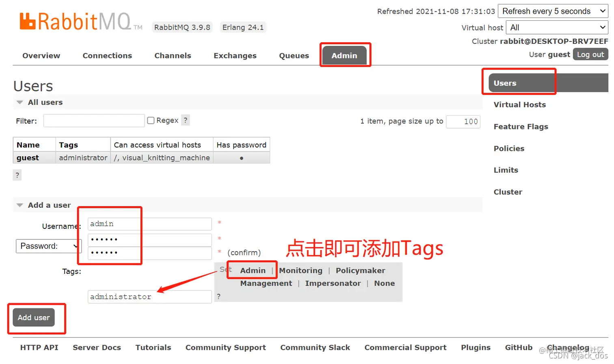614x364 pixels.
Task: Click the first password input field
Action: (149, 239)
